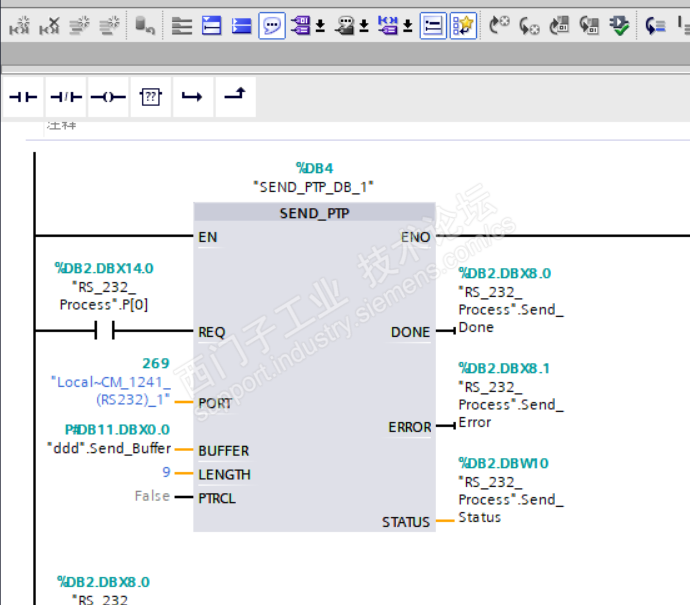Click the DONE output pin label
The width and height of the screenshot is (690, 605).
(x=411, y=332)
